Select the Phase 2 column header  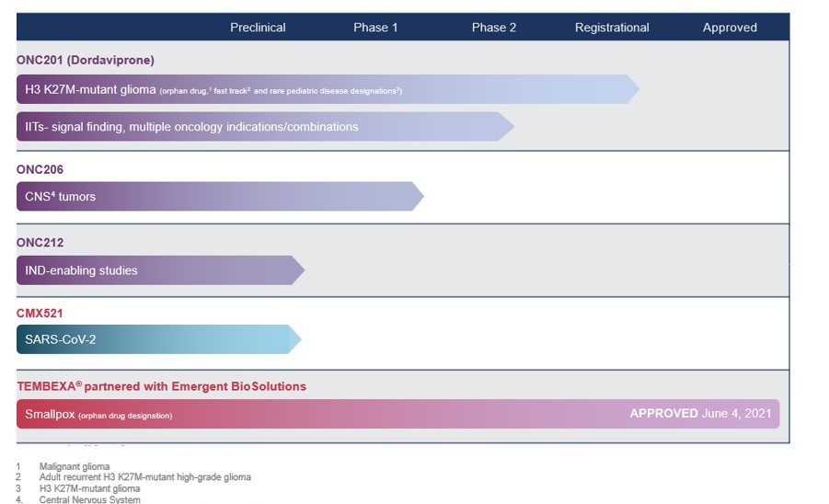(x=494, y=28)
